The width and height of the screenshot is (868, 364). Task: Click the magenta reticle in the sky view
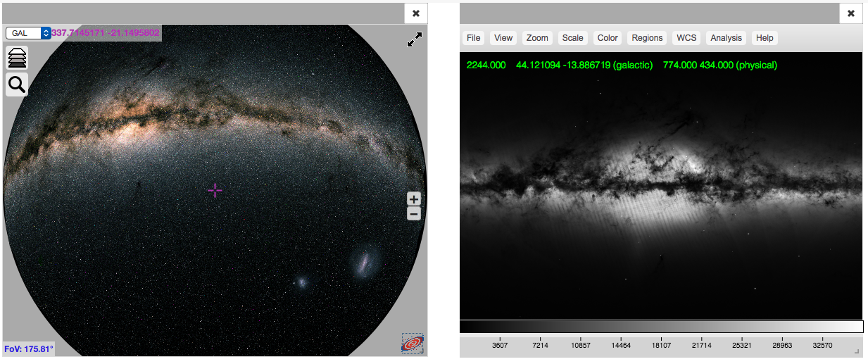point(215,190)
